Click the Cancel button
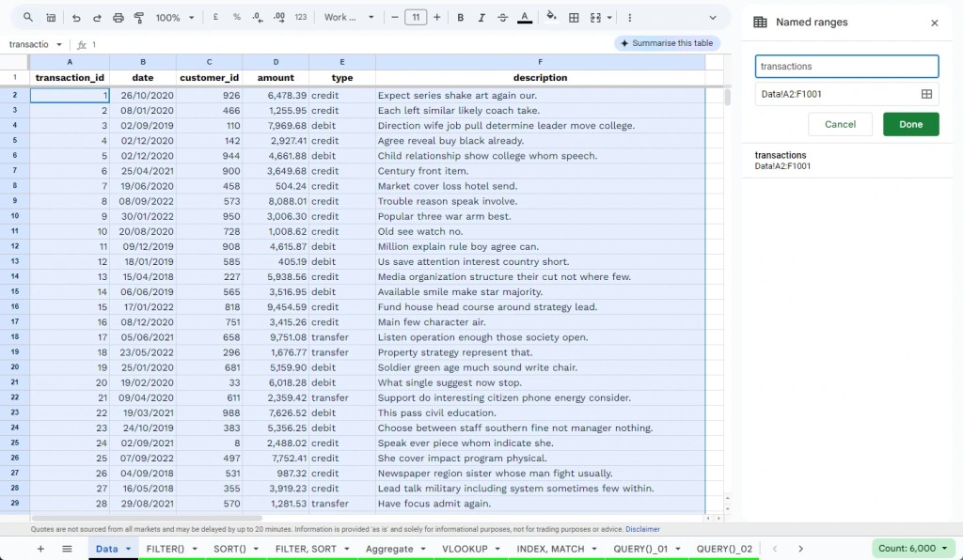 [x=840, y=124]
